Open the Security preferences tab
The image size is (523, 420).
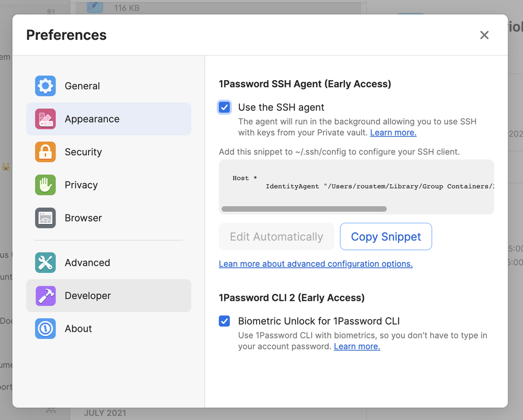83,152
